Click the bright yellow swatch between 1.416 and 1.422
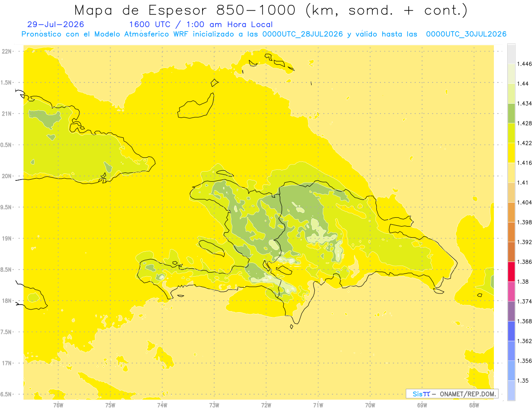The height and width of the screenshot is (411, 532). coord(511,153)
